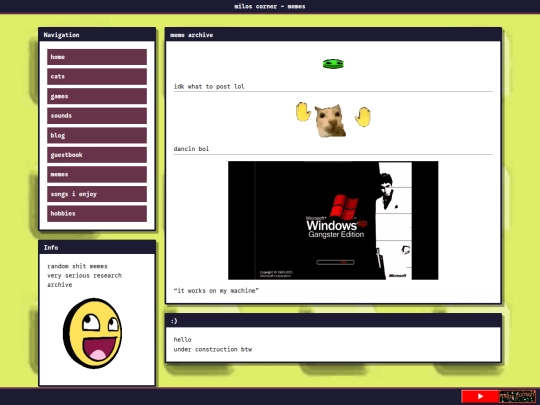The height and width of the screenshot is (405, 540).
Task: Click the 'meme archive' panel header
Action: pos(333,35)
